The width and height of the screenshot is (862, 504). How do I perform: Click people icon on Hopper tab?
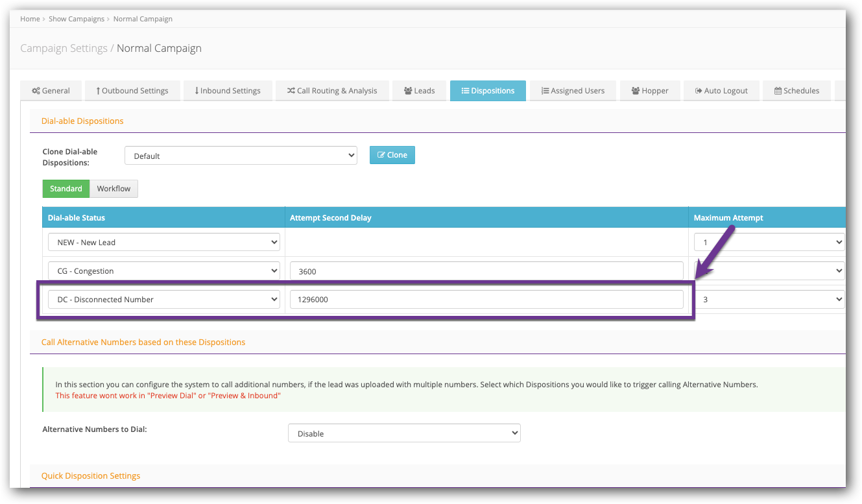tap(636, 91)
